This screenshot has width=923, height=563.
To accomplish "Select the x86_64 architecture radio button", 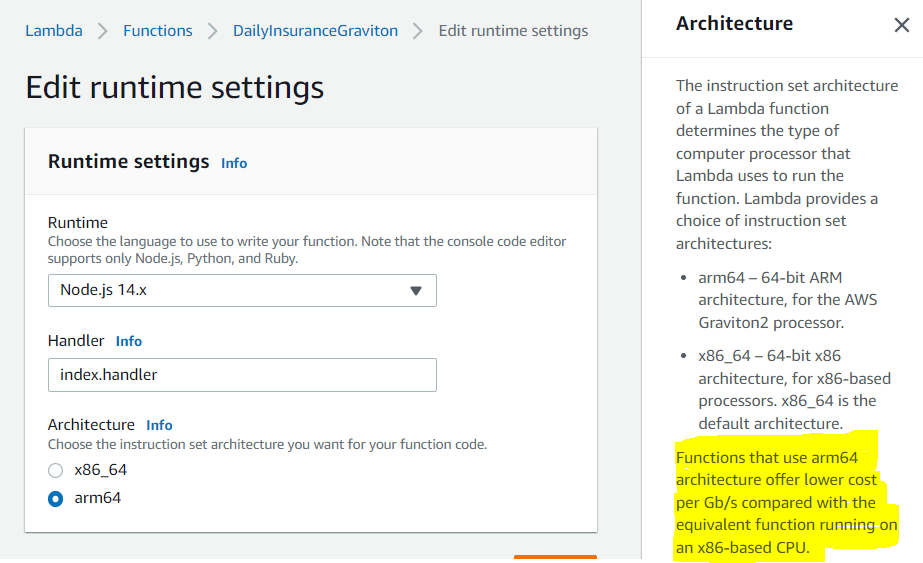I will tap(56, 470).
